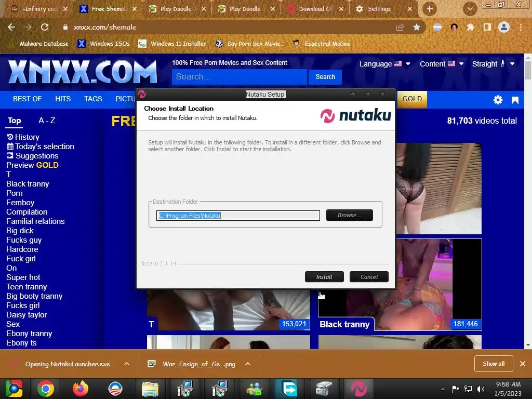The height and width of the screenshot is (399, 532).
Task: Click Show all downloads button
Action: (x=494, y=364)
